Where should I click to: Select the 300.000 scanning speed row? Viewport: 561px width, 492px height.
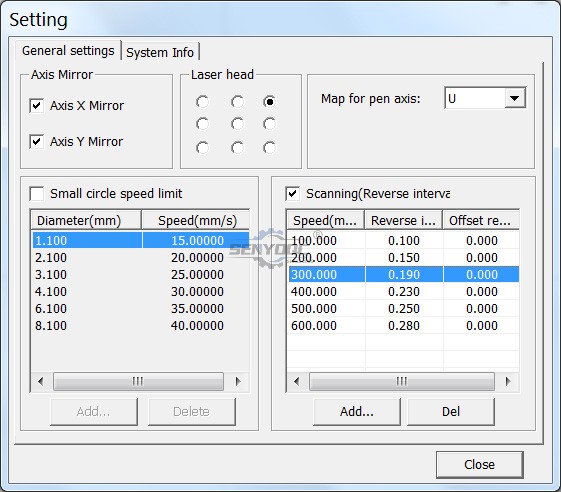[x=403, y=274]
